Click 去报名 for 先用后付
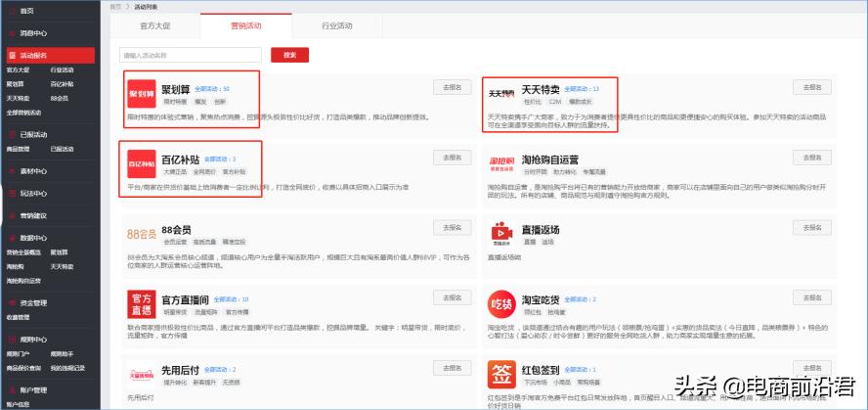868x410 pixels. click(453, 368)
